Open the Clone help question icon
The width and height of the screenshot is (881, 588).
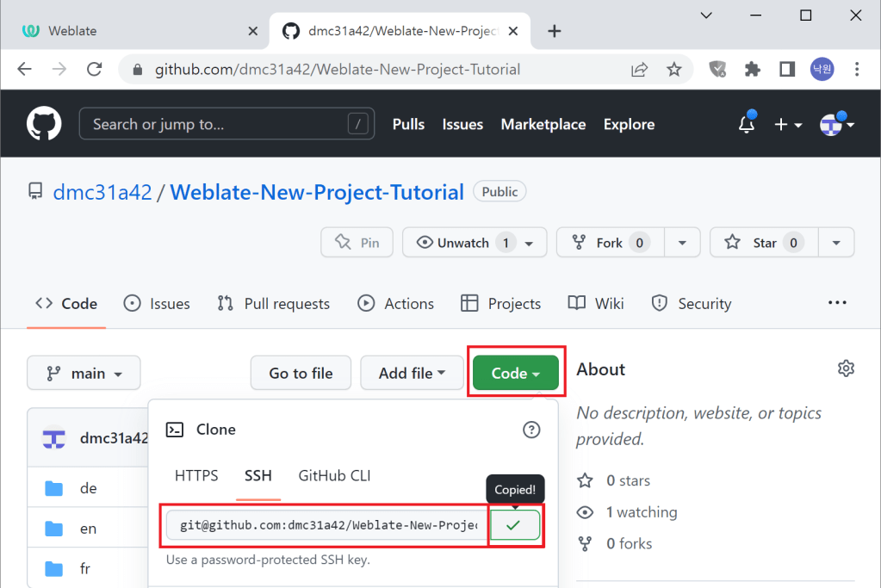531,430
